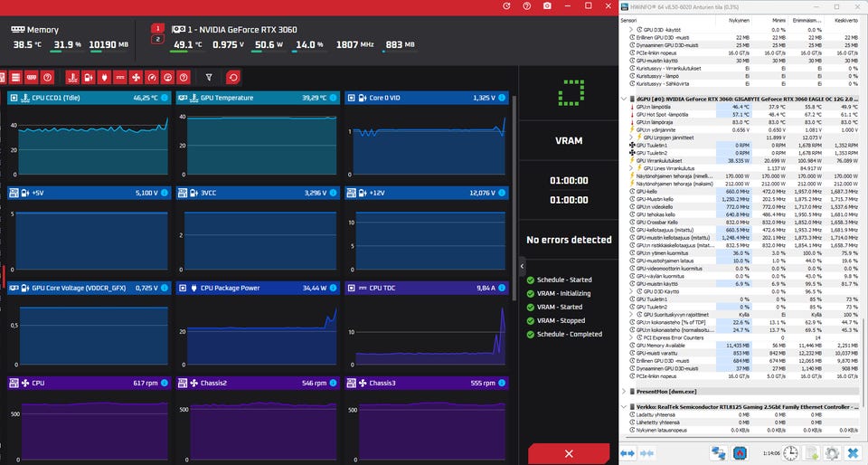The width and height of the screenshot is (868, 465).
Task: Click the CPU fan graph header
Action: click(89, 383)
